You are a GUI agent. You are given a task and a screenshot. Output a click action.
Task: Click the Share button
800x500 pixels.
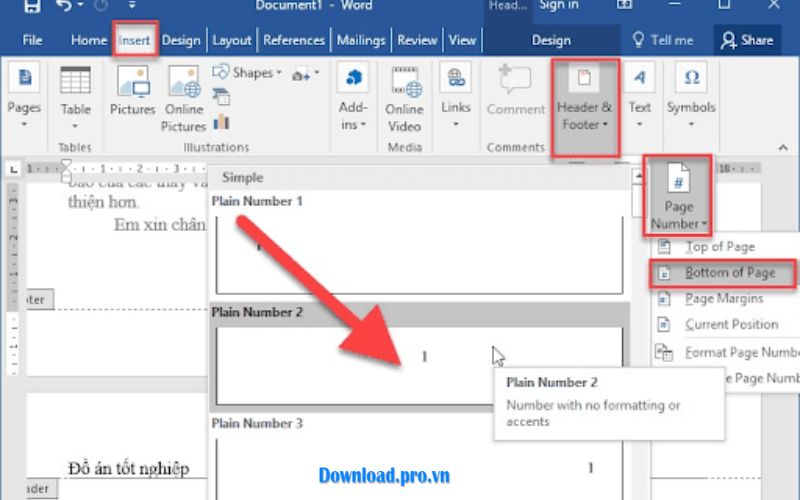point(747,40)
